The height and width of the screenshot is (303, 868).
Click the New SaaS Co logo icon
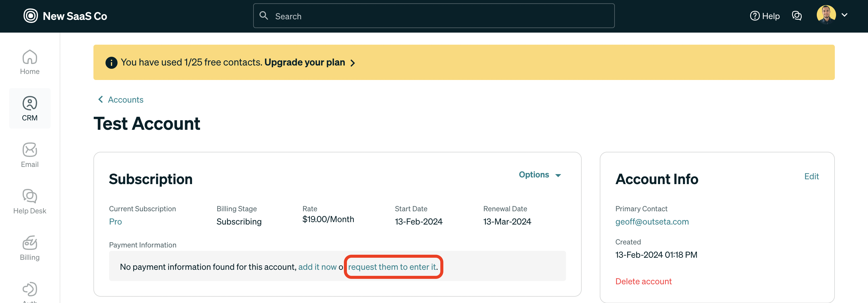pyautogui.click(x=31, y=16)
